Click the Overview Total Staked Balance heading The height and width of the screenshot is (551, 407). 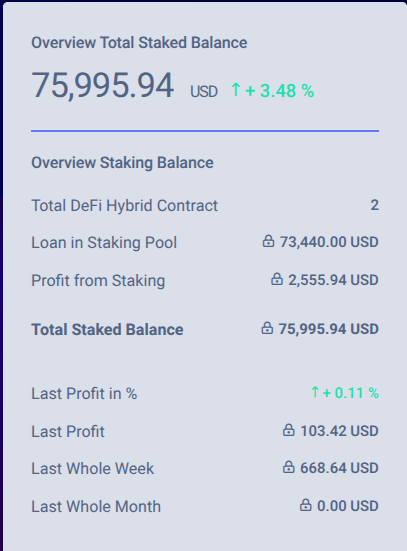(139, 43)
